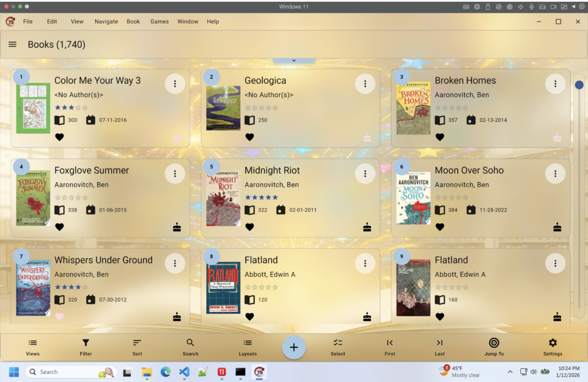
Task: Open the Layouts icon
Action: [x=247, y=343]
